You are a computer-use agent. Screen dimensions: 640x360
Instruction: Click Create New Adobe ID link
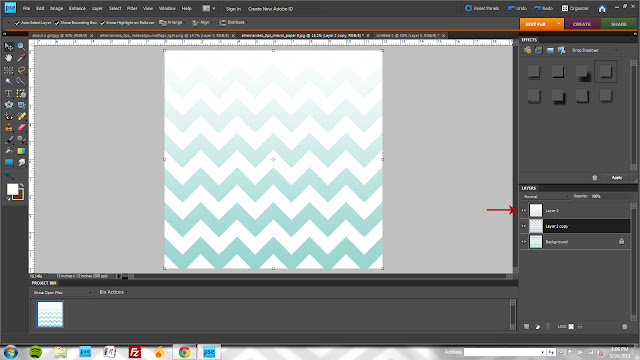(271, 9)
